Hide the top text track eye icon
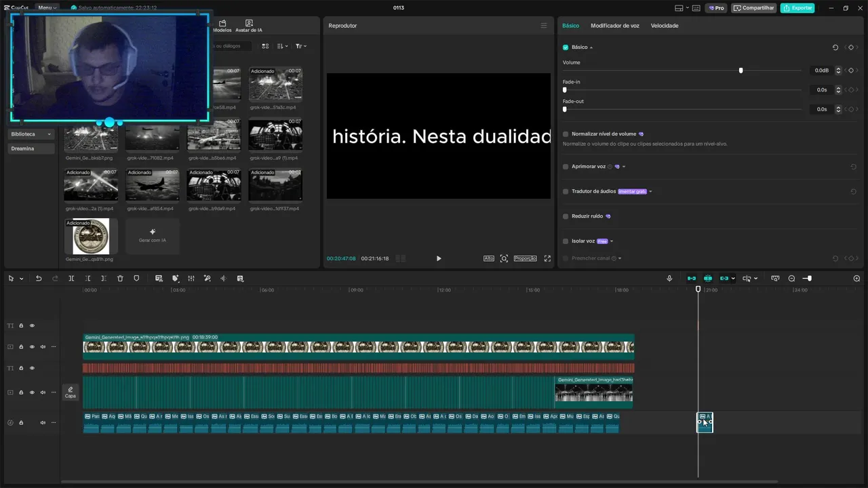 click(x=32, y=326)
